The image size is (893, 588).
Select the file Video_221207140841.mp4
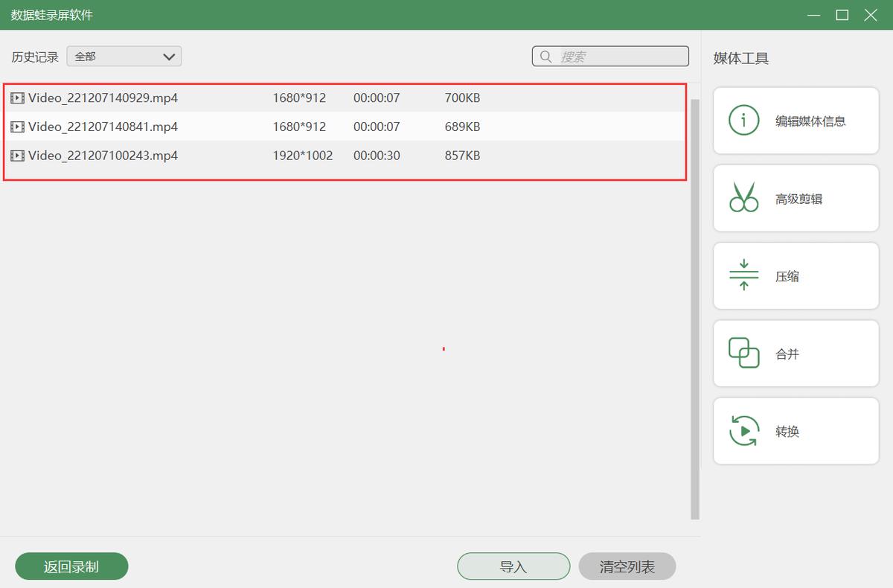click(103, 127)
